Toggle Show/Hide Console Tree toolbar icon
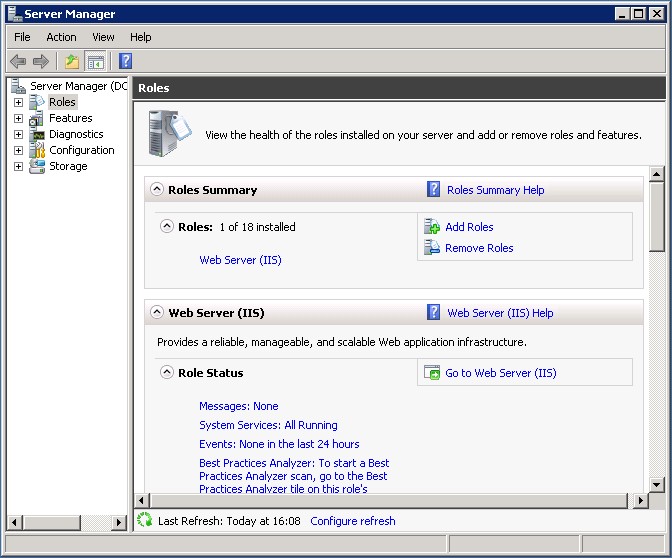The height and width of the screenshot is (558, 672). [x=96, y=62]
